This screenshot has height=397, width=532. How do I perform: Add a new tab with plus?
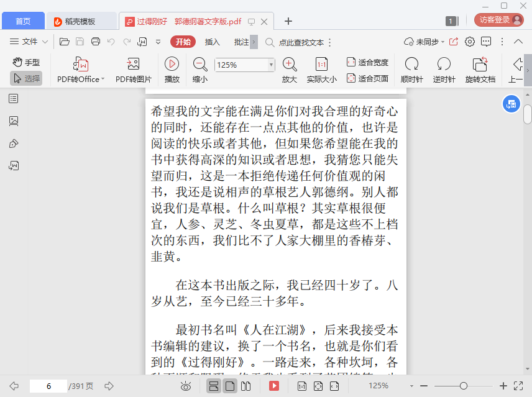point(288,21)
